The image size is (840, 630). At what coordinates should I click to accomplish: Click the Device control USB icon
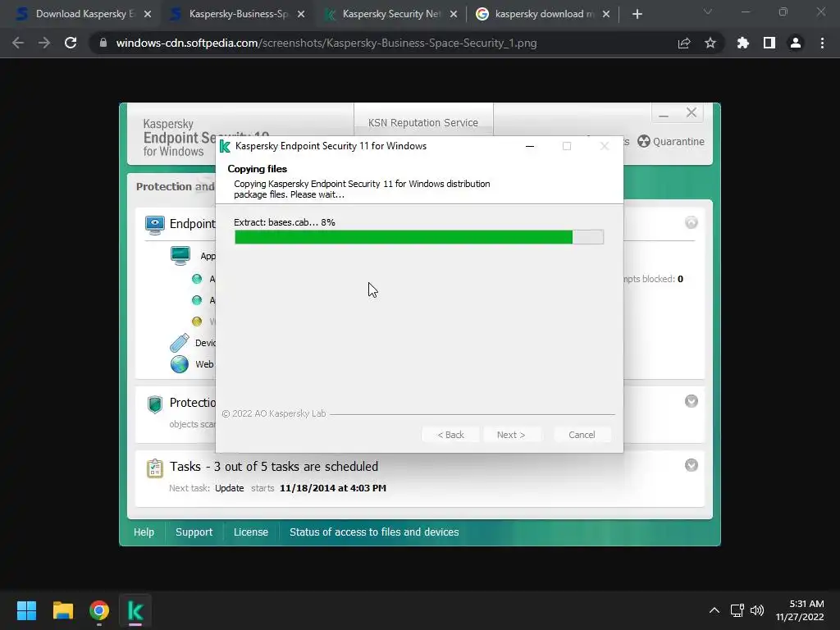[180, 343]
